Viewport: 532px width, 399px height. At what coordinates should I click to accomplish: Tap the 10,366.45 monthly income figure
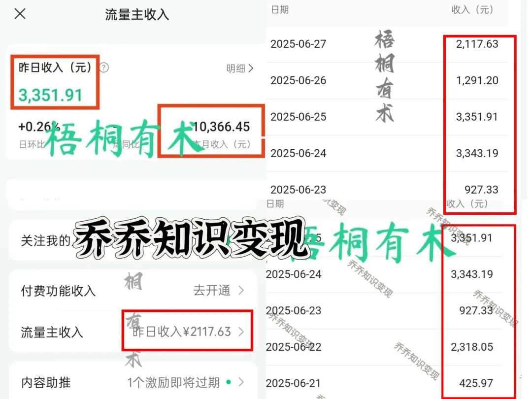(221, 127)
